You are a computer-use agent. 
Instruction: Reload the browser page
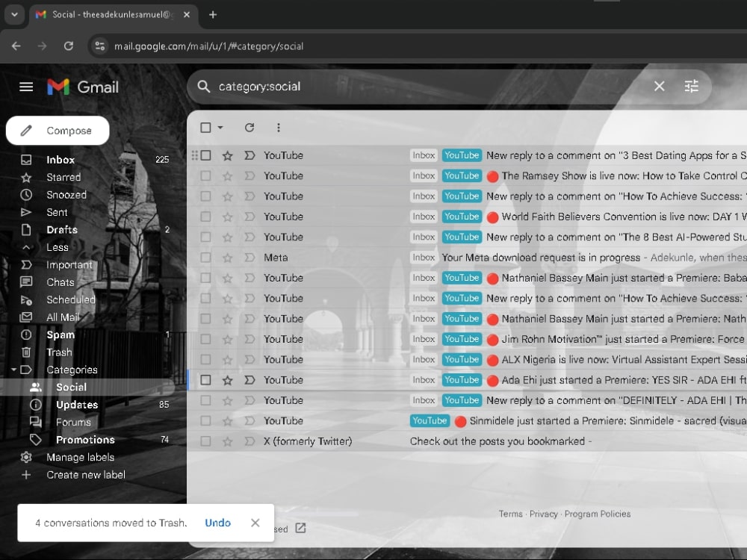[x=69, y=46]
